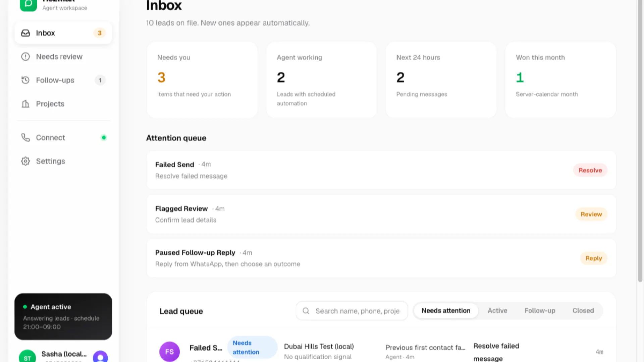Click the green chat logo icon
644x362 pixels.
(x=28, y=5)
